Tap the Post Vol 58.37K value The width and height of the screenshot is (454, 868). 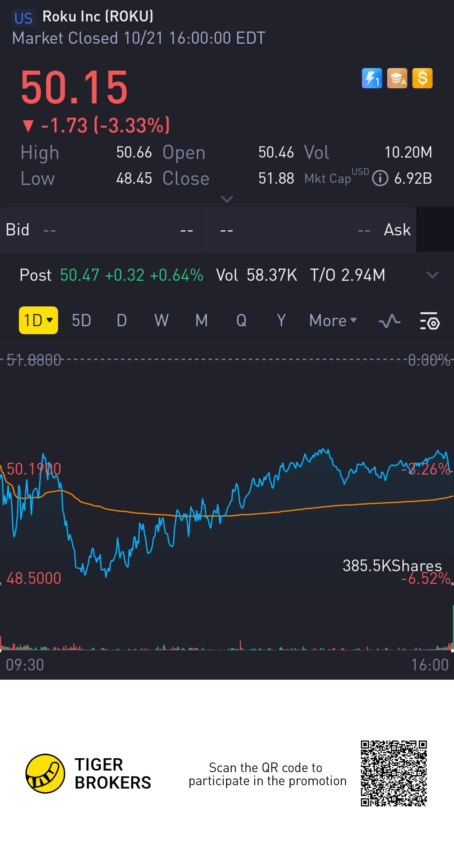point(272,275)
